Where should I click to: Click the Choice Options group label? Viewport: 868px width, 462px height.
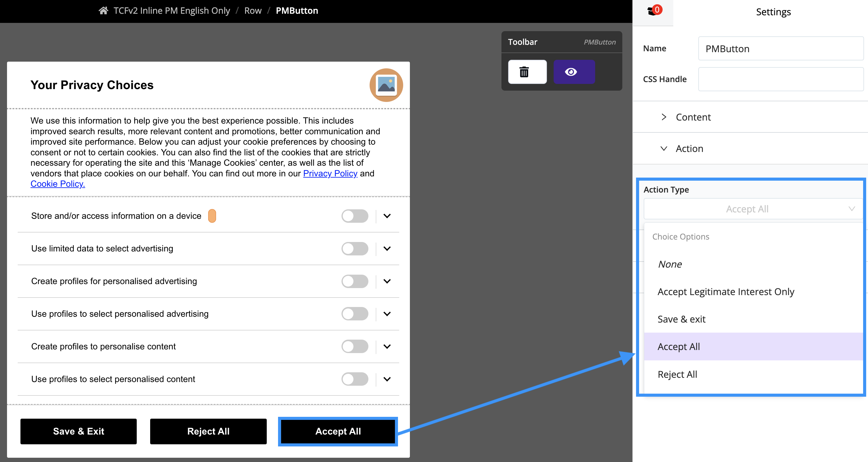(681, 236)
